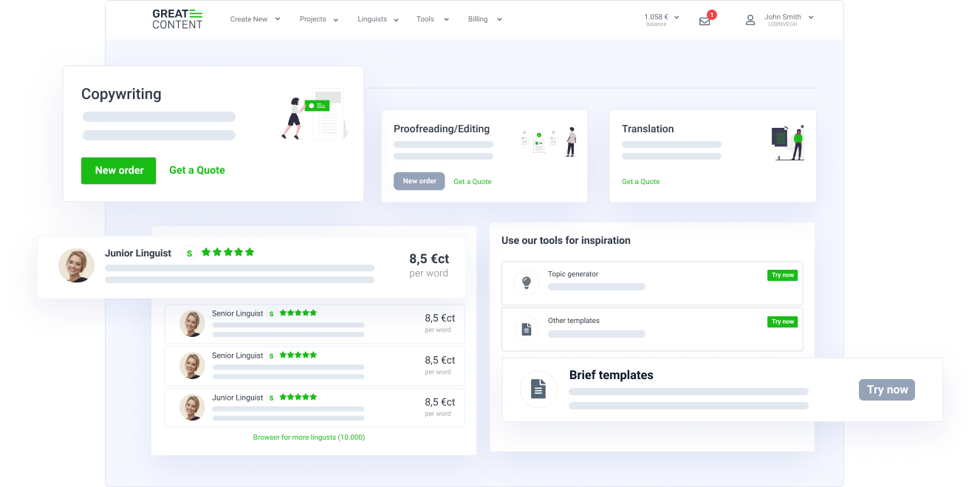Click the Other templates document icon

point(527,329)
